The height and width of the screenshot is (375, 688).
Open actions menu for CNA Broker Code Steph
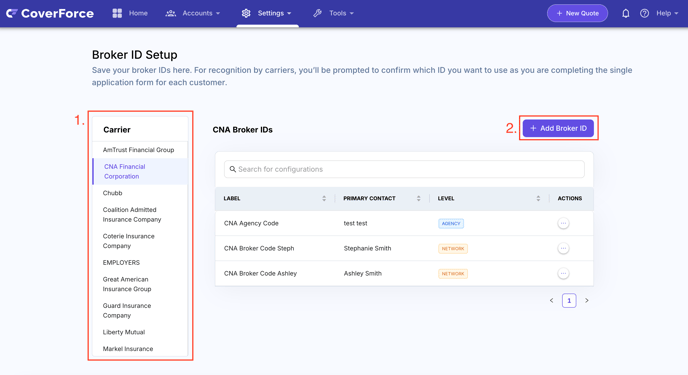563,248
